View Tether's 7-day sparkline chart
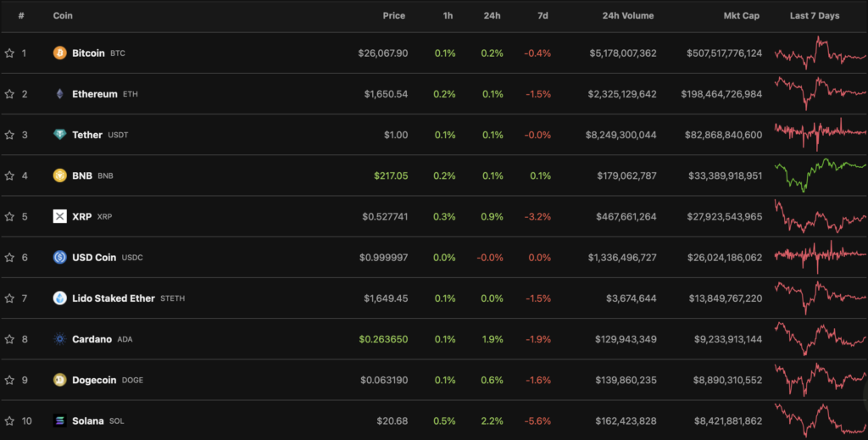Screen dimensions: 868x440 [x=821, y=134]
